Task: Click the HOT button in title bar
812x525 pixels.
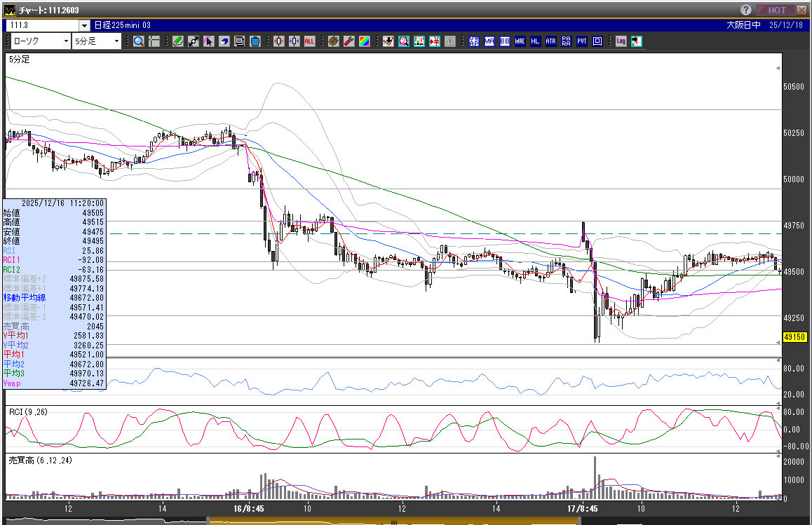Action: pyautogui.click(x=776, y=10)
